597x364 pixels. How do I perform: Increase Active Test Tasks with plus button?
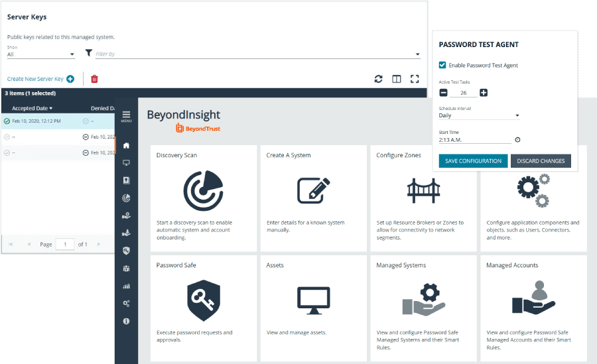484,93
